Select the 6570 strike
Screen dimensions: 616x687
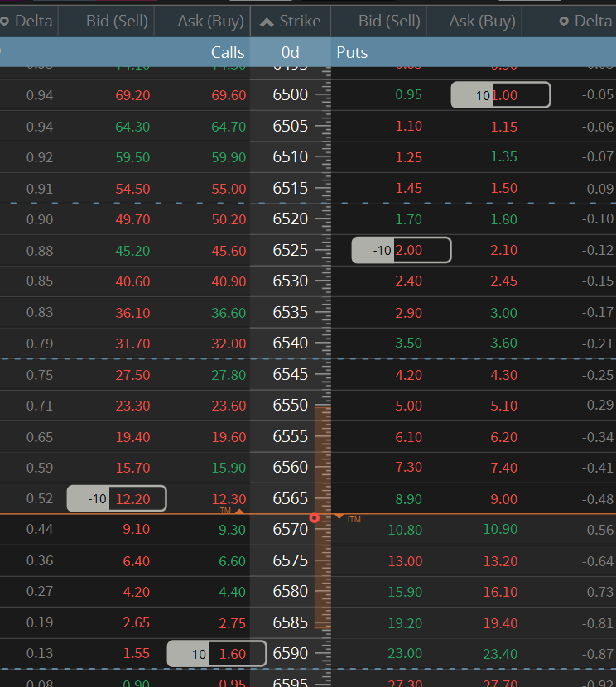pos(290,529)
